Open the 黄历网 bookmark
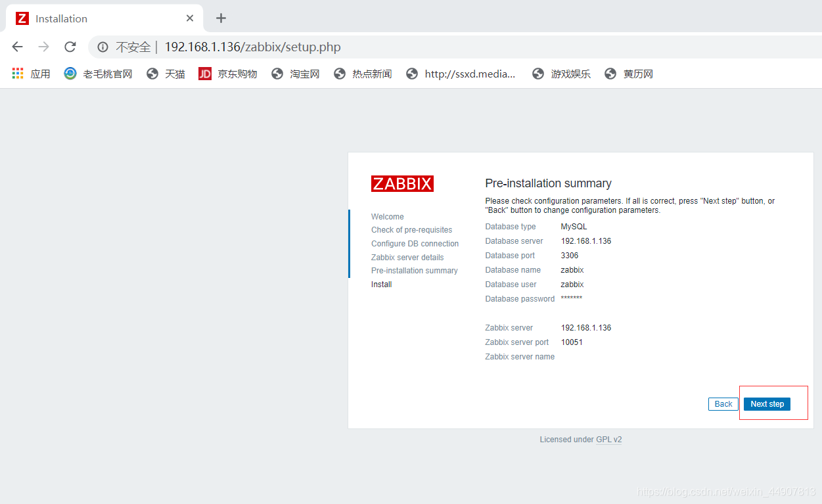The height and width of the screenshot is (504, 822). click(629, 74)
